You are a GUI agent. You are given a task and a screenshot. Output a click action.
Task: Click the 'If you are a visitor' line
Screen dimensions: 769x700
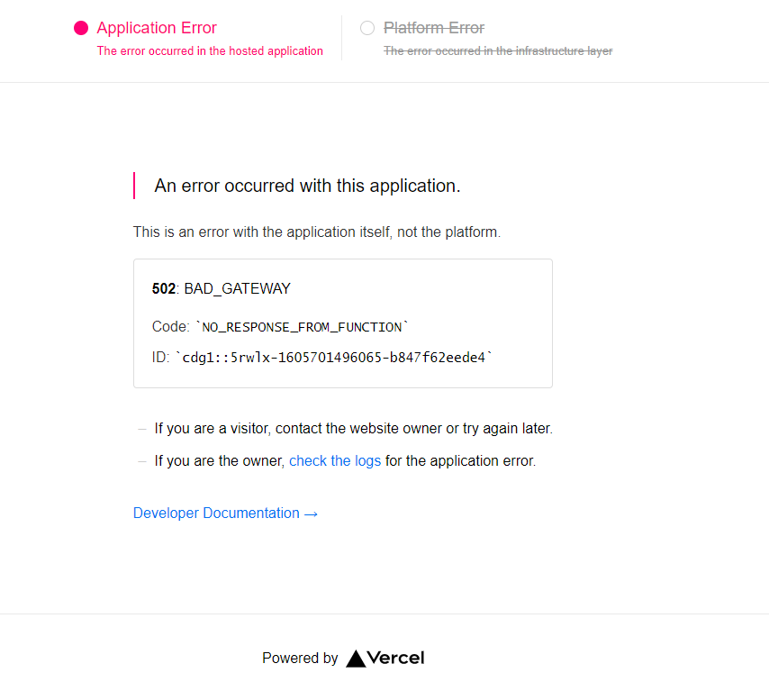pyautogui.click(x=353, y=428)
